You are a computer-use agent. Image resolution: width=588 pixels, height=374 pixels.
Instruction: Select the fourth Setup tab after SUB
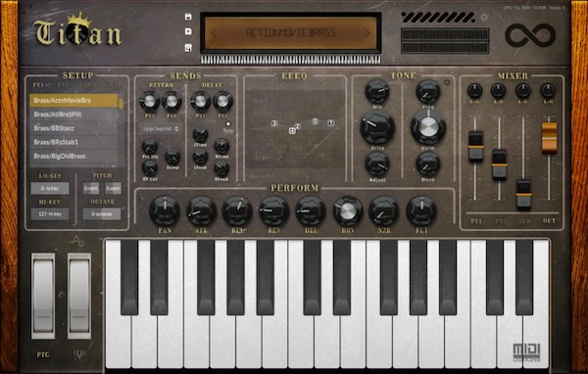point(115,85)
